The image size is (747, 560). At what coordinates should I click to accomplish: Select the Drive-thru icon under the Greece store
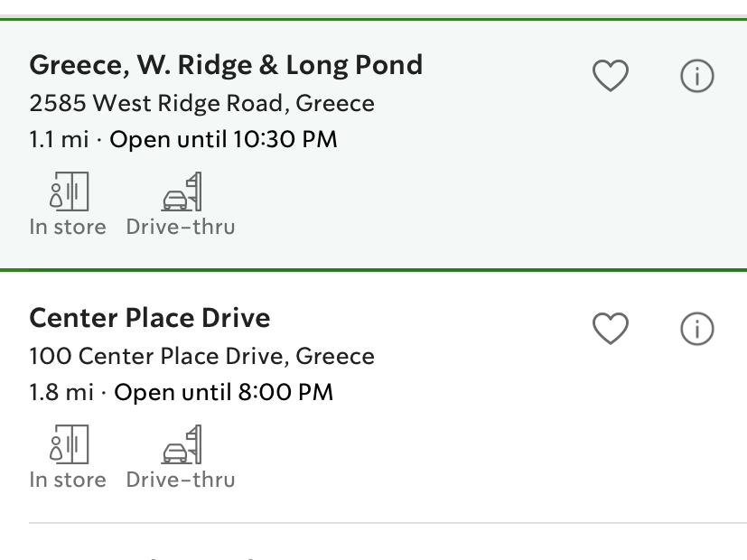[180, 190]
